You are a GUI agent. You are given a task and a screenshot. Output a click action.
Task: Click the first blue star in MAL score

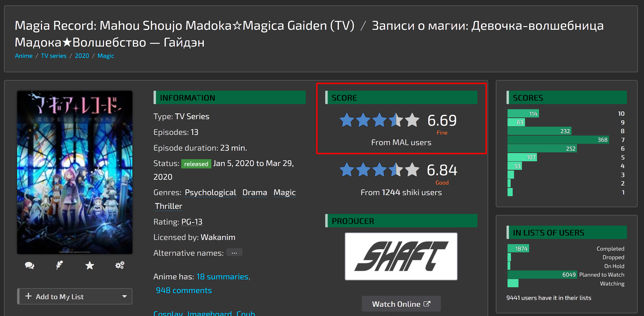(x=347, y=120)
